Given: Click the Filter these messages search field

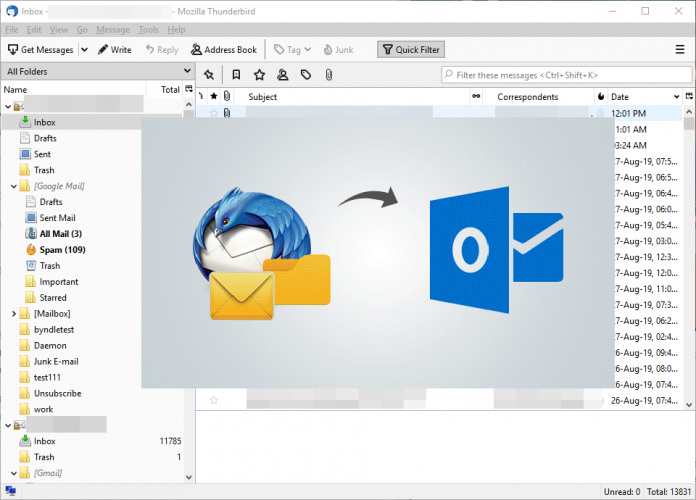Looking at the screenshot, I should click(566, 75).
